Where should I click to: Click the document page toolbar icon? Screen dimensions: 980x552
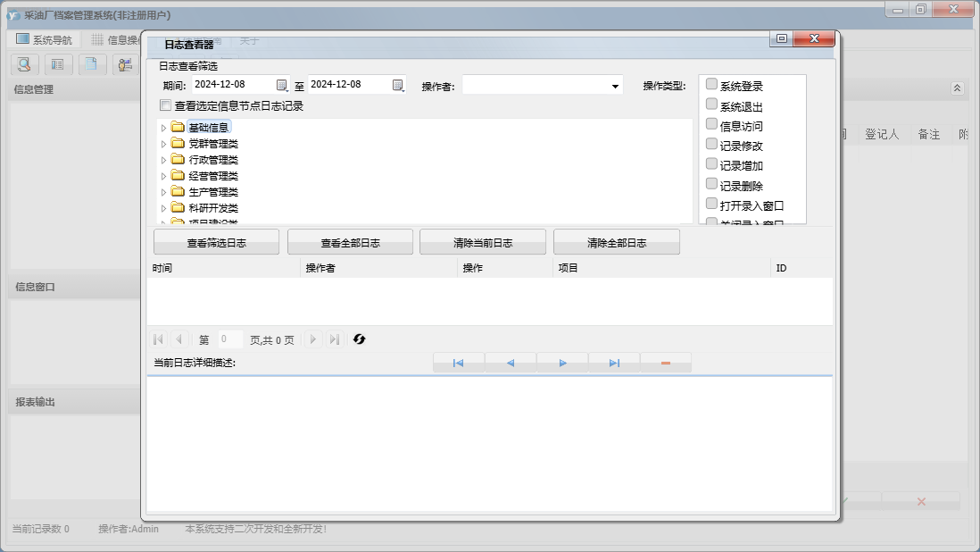[x=91, y=63]
